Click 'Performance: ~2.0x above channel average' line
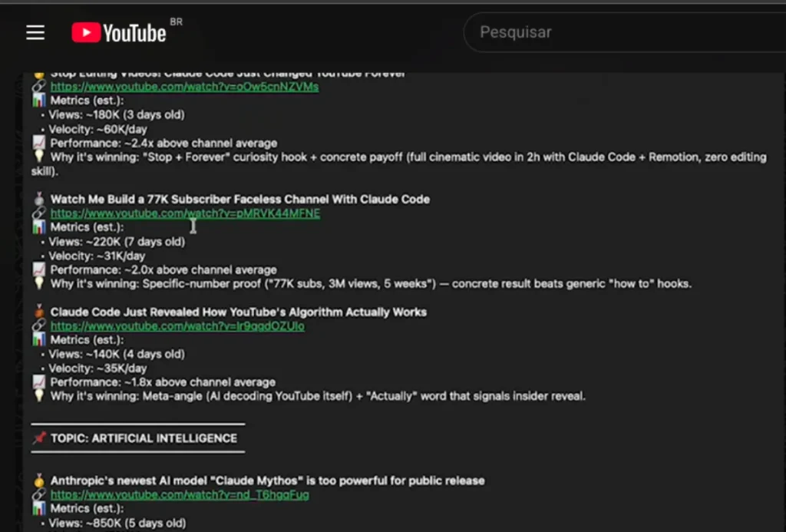The width and height of the screenshot is (786, 532). 163,269
